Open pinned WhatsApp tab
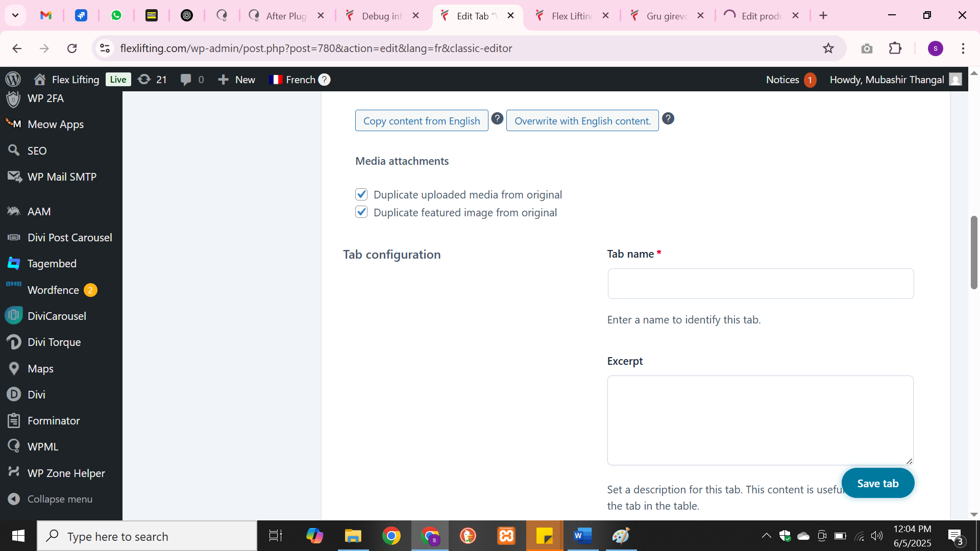Image resolution: width=980 pixels, height=551 pixels. click(x=116, y=15)
